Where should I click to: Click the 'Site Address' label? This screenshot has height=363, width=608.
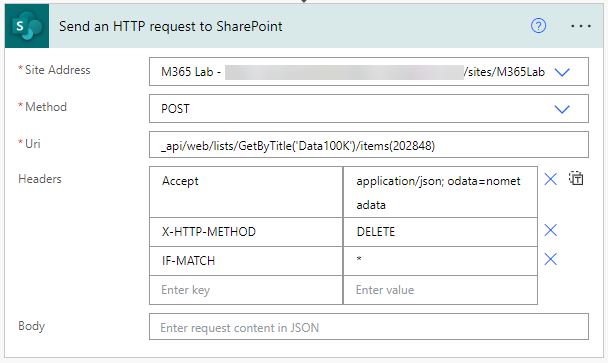tap(57, 70)
